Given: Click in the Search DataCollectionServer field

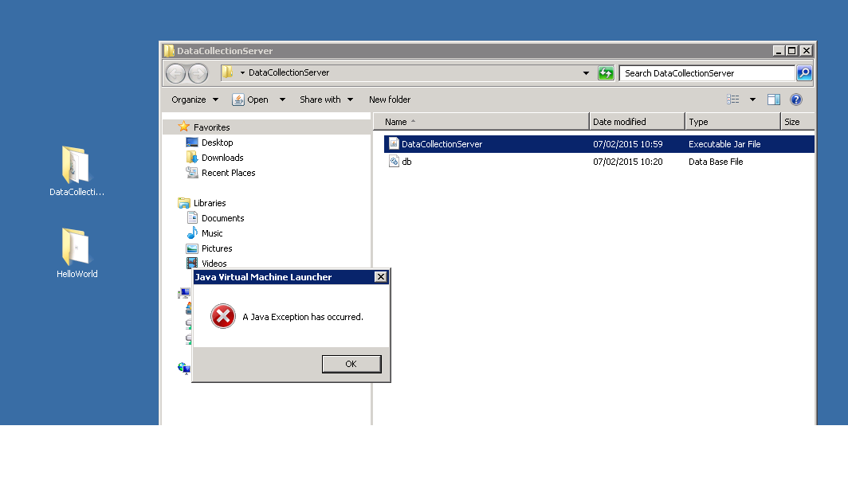Looking at the screenshot, I should 707,73.
